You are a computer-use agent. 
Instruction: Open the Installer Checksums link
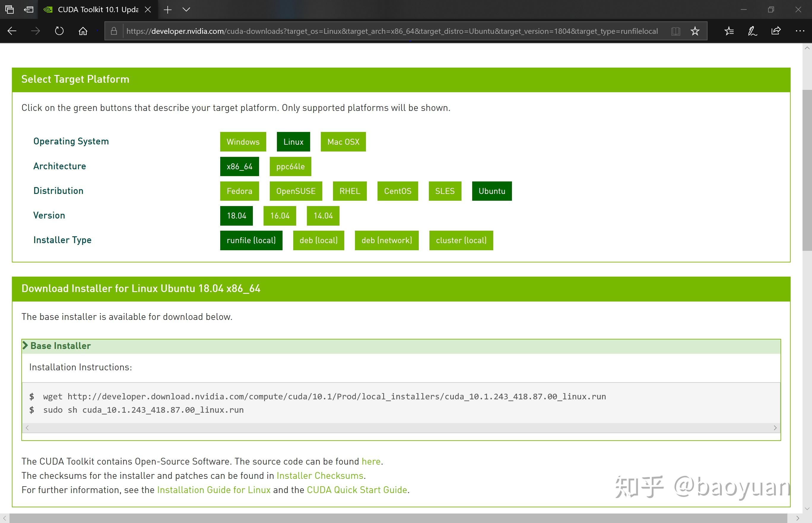click(320, 476)
